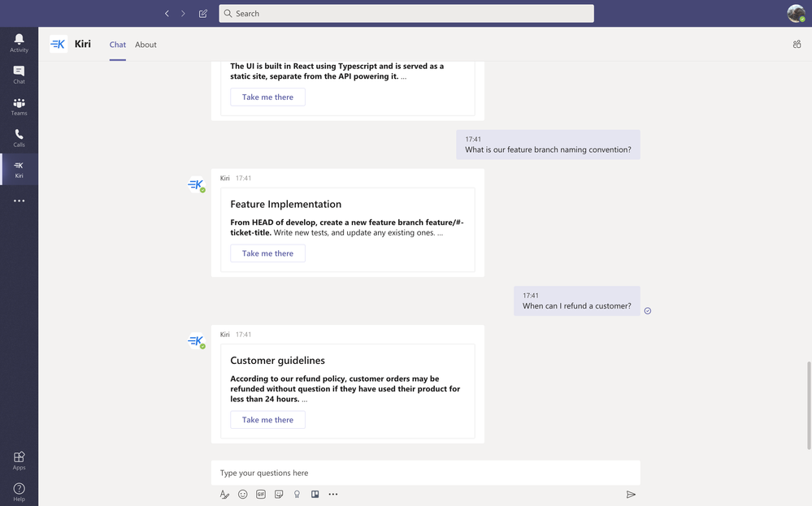Open the text Format options icon
The height and width of the screenshot is (506, 812).
(x=224, y=494)
